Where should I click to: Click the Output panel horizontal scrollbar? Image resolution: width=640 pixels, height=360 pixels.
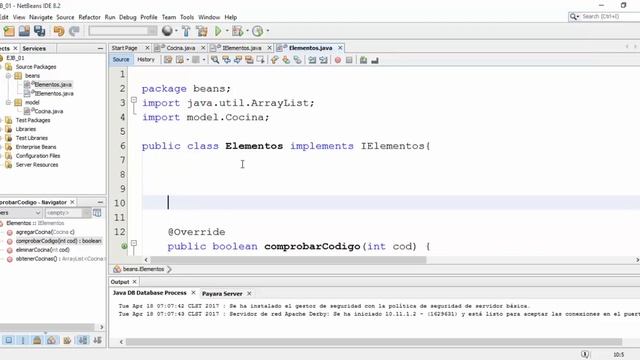[374, 342]
